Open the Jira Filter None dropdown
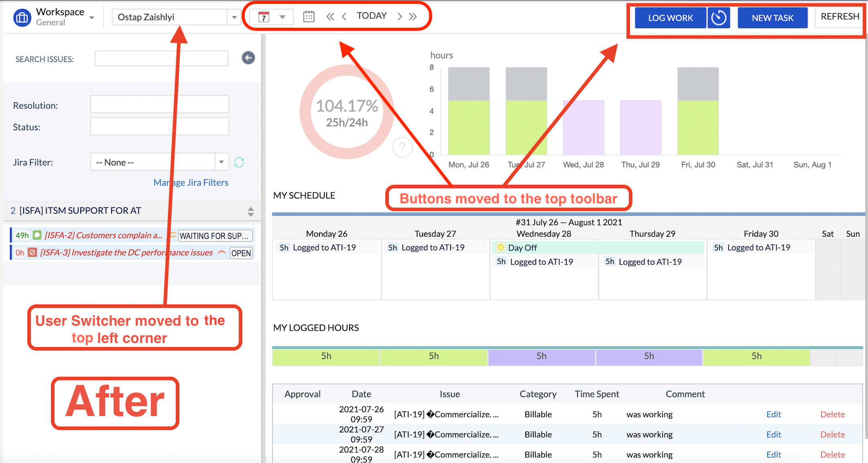Viewport: 868px width, 463px height. coord(221,162)
